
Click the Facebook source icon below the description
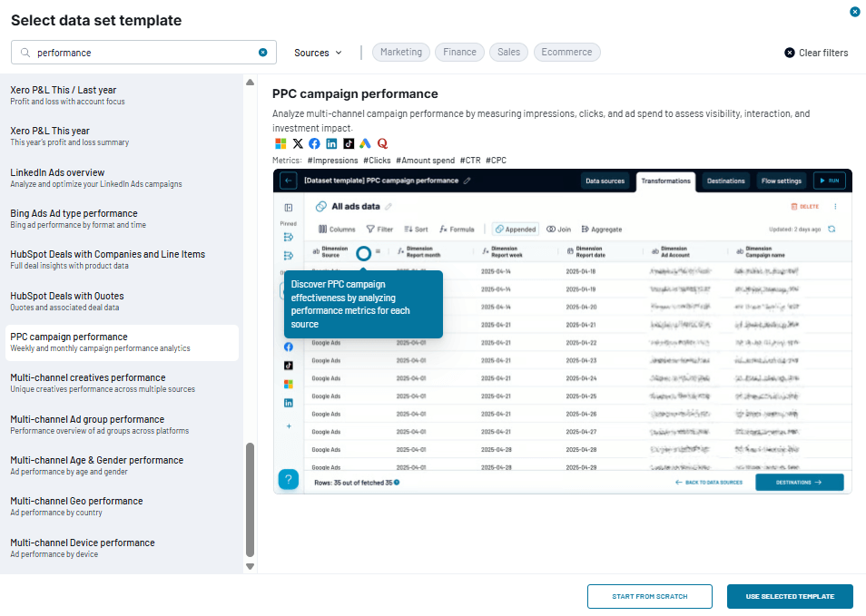point(313,143)
